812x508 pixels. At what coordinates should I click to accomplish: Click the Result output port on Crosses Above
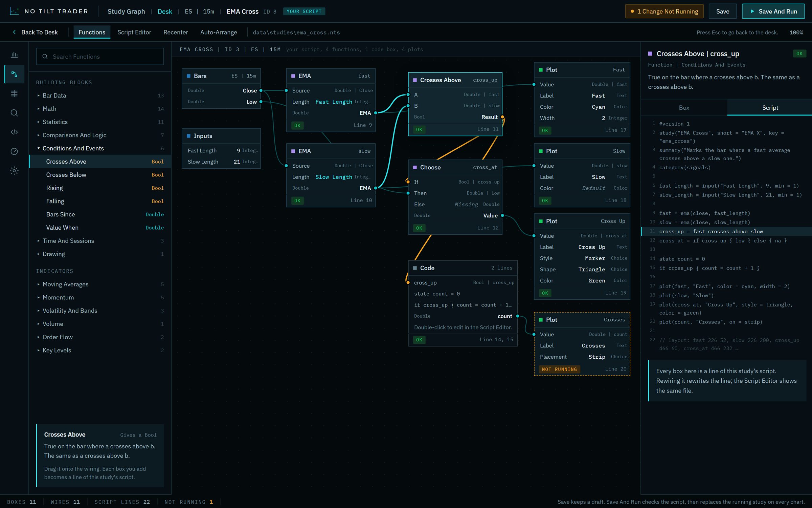click(502, 117)
